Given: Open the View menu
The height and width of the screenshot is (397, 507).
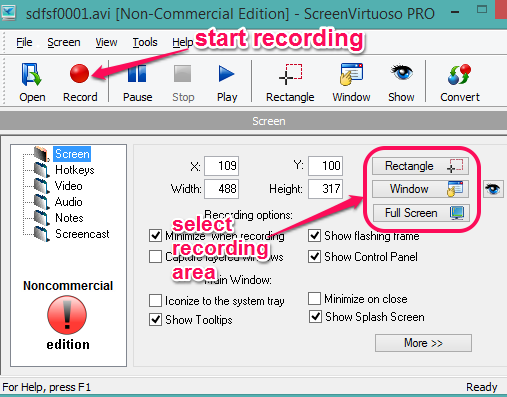Looking at the screenshot, I should pyautogui.click(x=106, y=42).
